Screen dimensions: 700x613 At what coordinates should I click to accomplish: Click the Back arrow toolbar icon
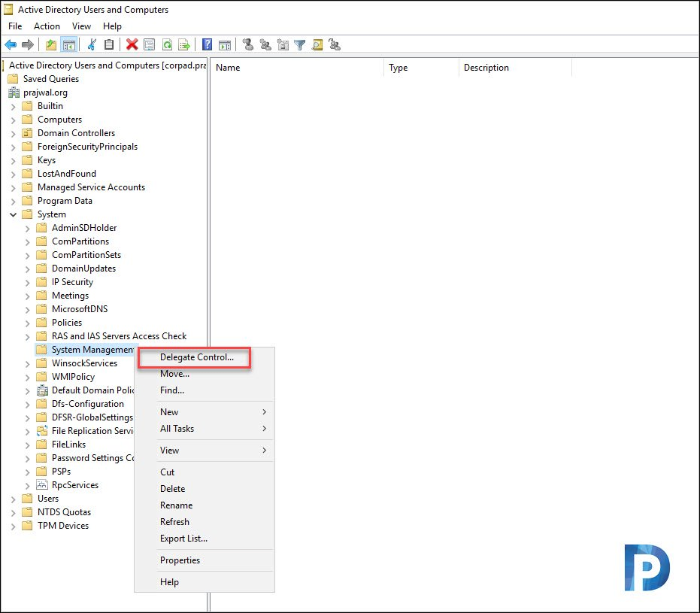click(x=11, y=44)
